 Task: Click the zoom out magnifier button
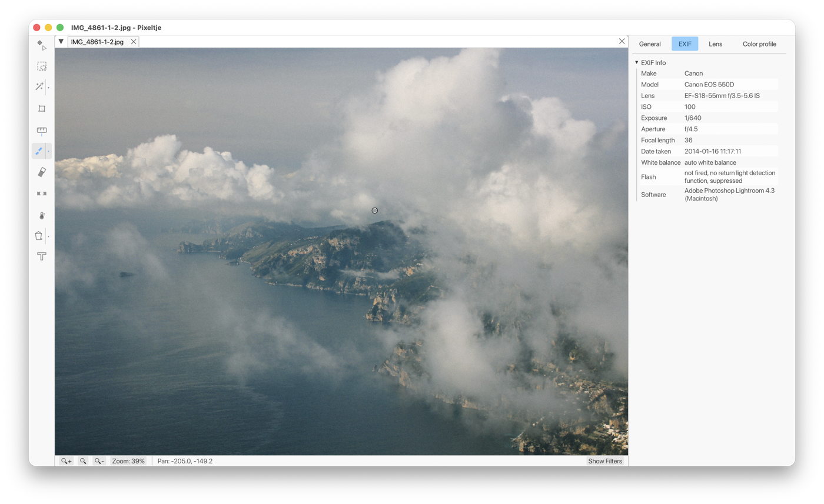(99, 461)
